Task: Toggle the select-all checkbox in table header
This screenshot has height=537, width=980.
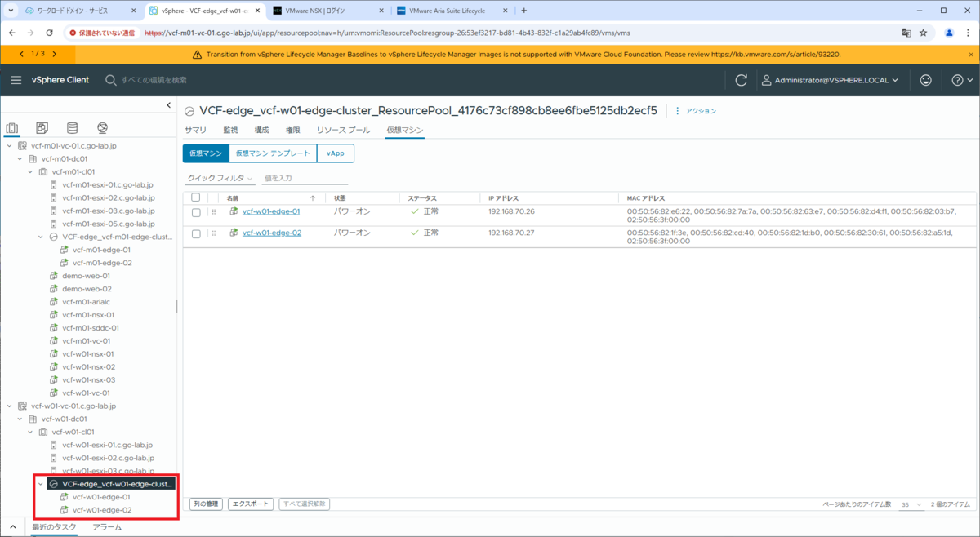Action: coord(195,197)
